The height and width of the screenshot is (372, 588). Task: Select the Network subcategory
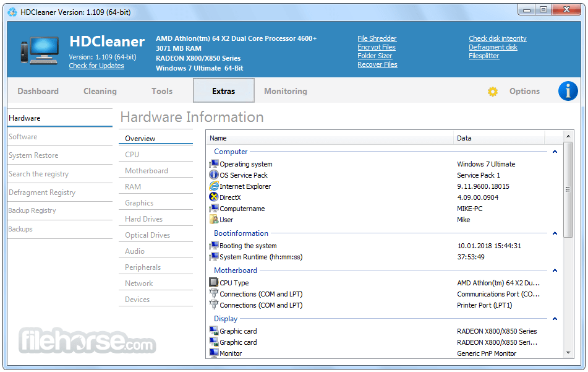coord(156,283)
